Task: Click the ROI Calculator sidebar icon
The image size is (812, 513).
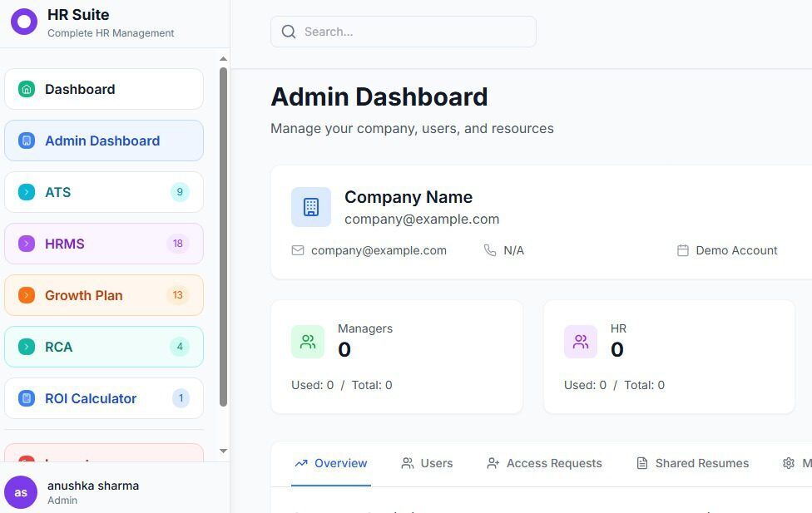Action: point(27,398)
